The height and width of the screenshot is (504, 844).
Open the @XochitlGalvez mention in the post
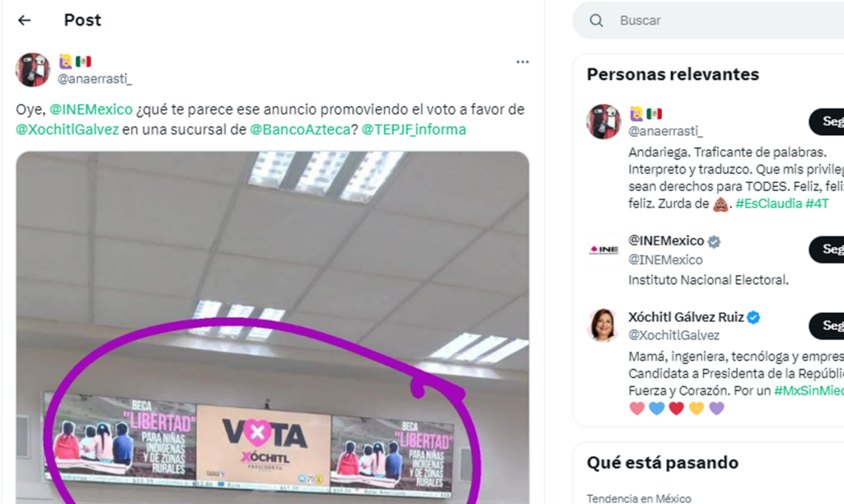68,129
